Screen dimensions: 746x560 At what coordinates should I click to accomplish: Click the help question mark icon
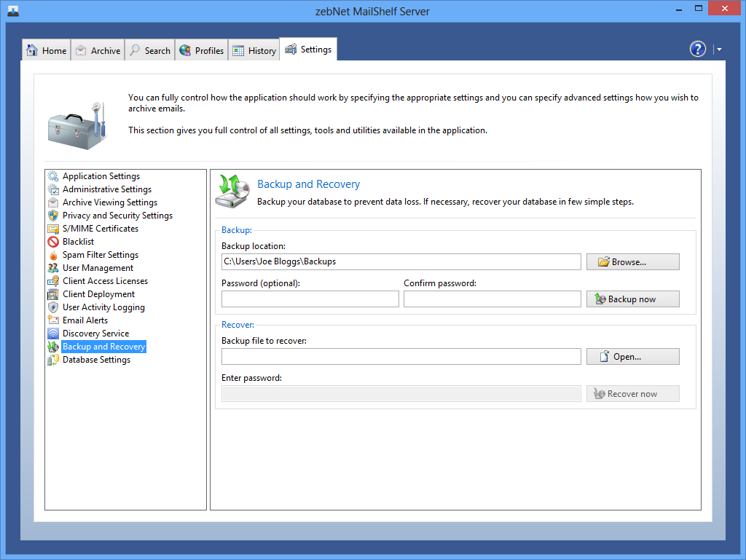pos(697,49)
